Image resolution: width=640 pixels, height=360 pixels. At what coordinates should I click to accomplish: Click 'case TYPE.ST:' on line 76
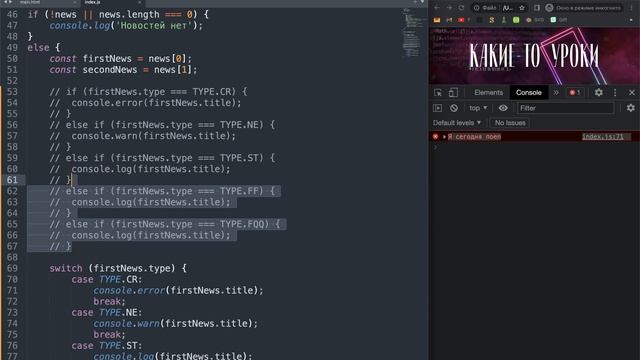[x=107, y=345]
